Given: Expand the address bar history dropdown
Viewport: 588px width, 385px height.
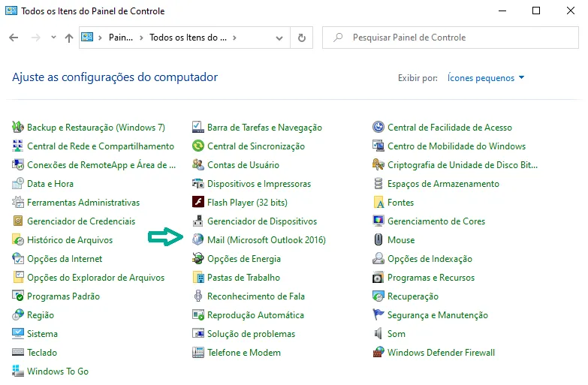Looking at the screenshot, I should click(x=279, y=38).
